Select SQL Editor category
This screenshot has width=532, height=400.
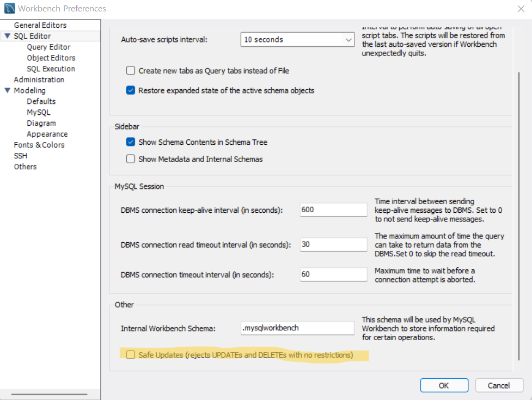(x=32, y=36)
